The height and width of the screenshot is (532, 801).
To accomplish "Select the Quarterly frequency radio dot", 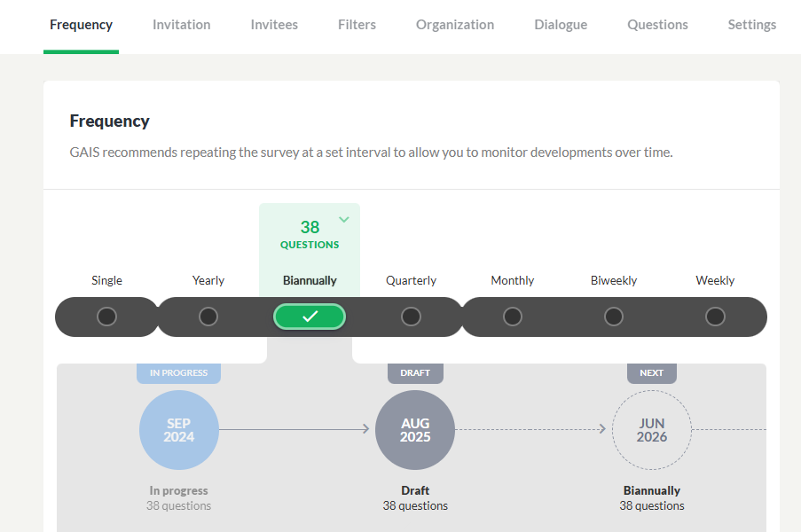I will click(411, 317).
